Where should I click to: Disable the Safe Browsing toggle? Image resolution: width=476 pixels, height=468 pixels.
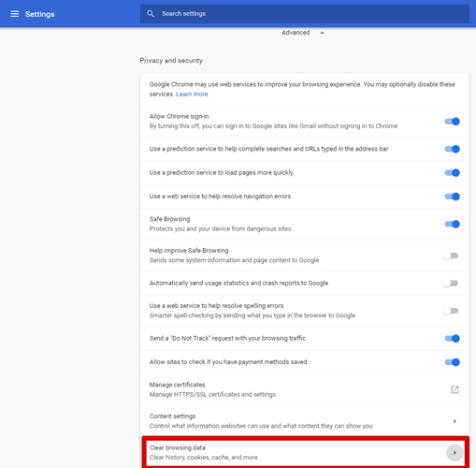pyautogui.click(x=453, y=224)
